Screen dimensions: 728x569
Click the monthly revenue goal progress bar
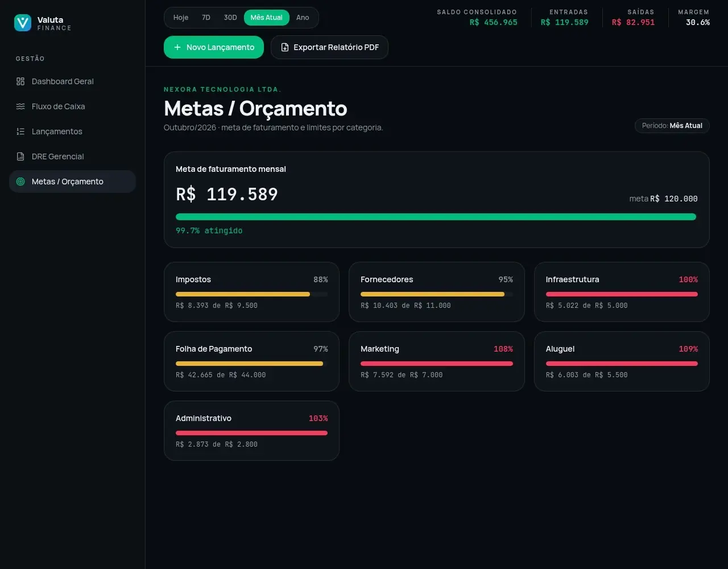click(437, 217)
